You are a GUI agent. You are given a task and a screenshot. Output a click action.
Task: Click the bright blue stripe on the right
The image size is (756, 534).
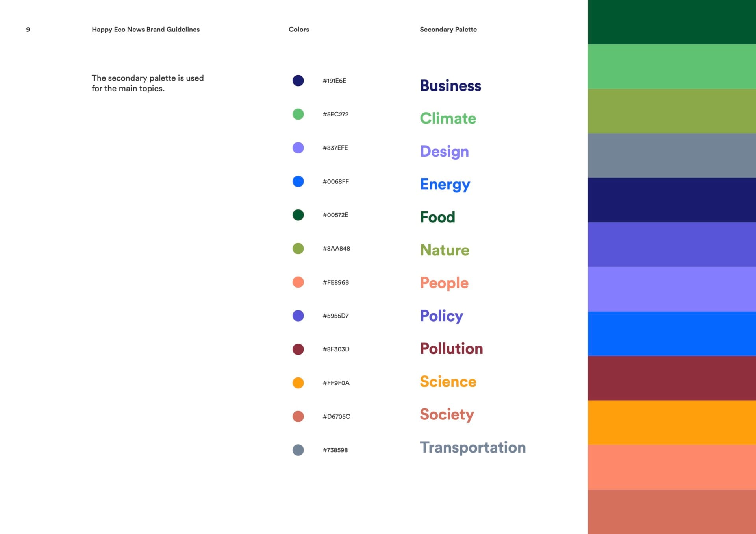[x=672, y=333]
